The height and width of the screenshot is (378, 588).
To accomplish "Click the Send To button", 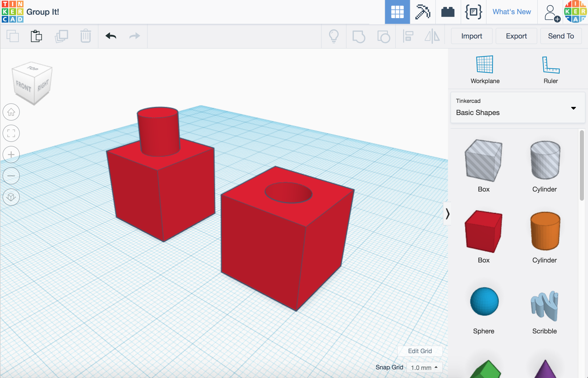I will point(561,36).
